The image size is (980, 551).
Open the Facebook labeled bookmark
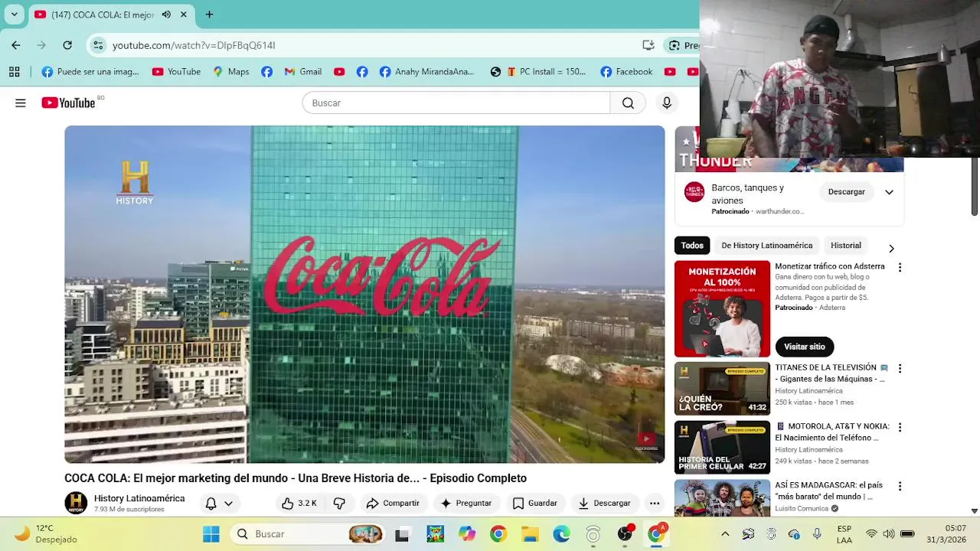click(x=626, y=71)
